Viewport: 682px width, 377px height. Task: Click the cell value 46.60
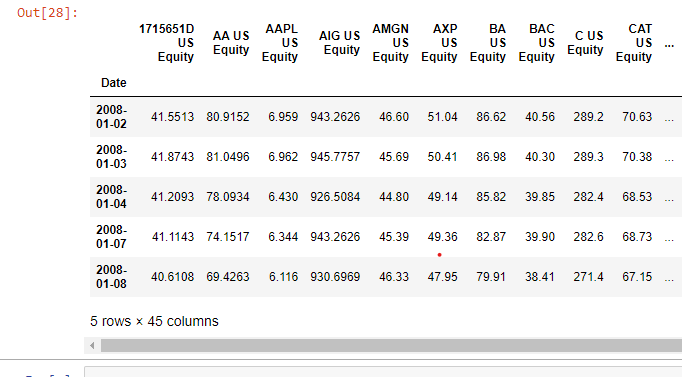pos(394,117)
